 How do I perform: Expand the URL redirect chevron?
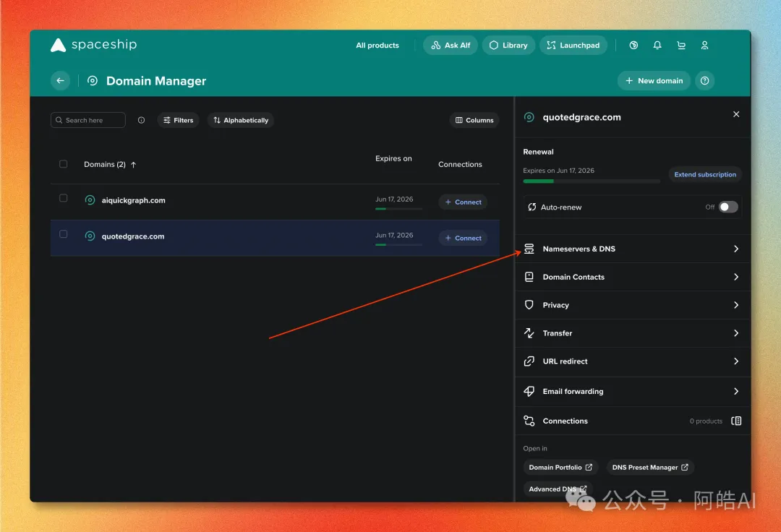click(736, 361)
